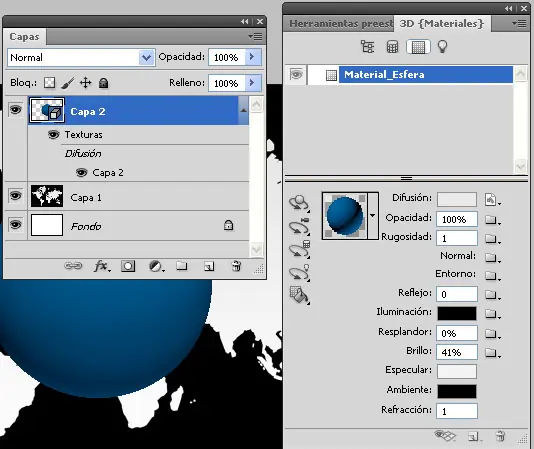The image size is (534, 449).
Task: Filter 3D panel by lights
Action: [442, 47]
